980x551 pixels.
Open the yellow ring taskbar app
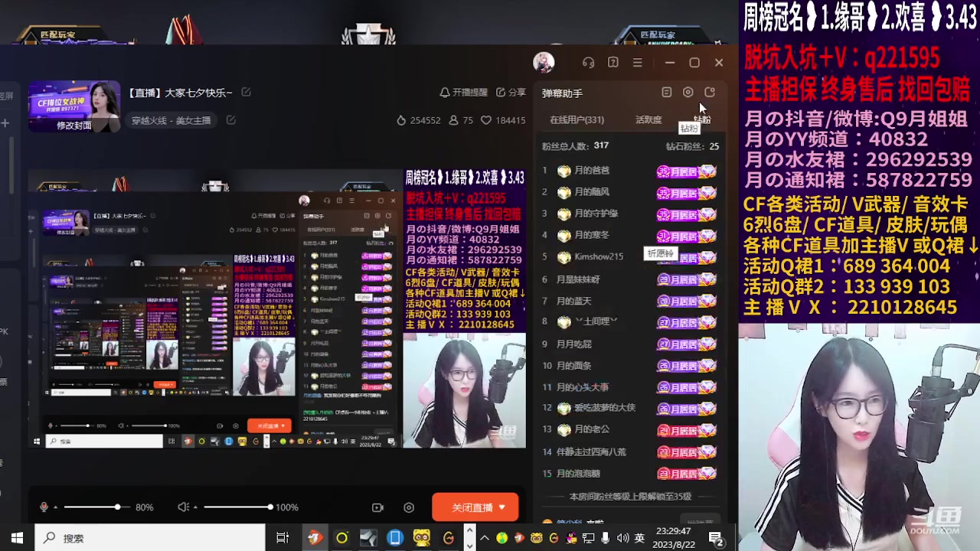341,538
